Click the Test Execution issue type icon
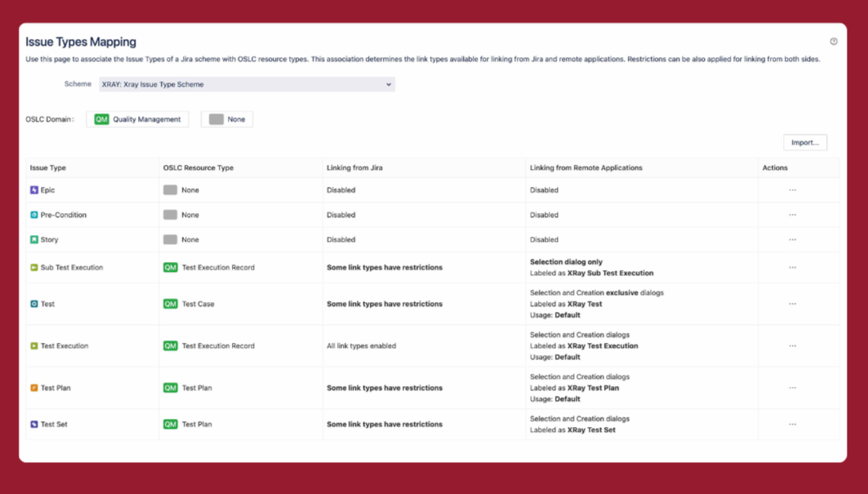The image size is (868, 494). tap(33, 346)
